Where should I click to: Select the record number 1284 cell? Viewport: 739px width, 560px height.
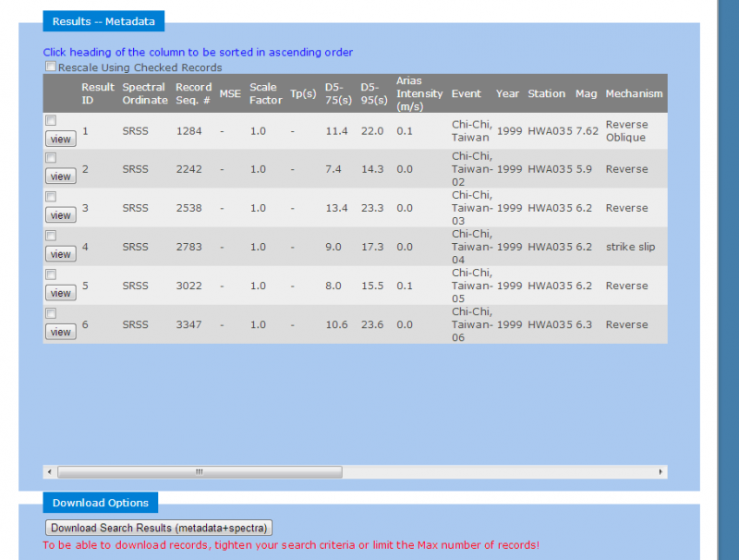pyautogui.click(x=189, y=131)
